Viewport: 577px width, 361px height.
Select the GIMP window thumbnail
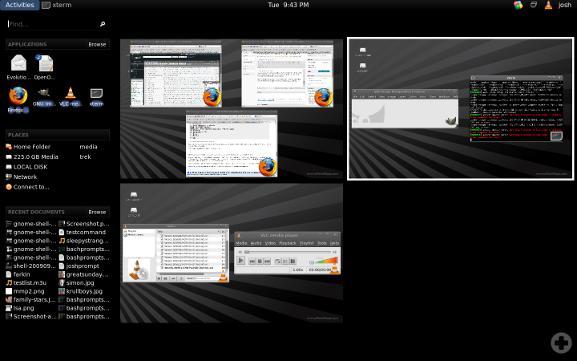(x=405, y=109)
